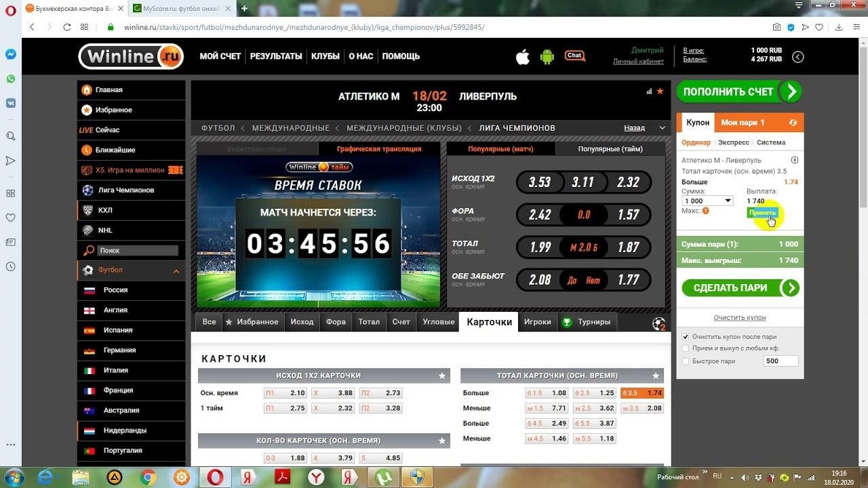Image resolution: width=868 pixels, height=488 pixels.
Task: Pick match outcome odds 3.53
Action: point(540,182)
